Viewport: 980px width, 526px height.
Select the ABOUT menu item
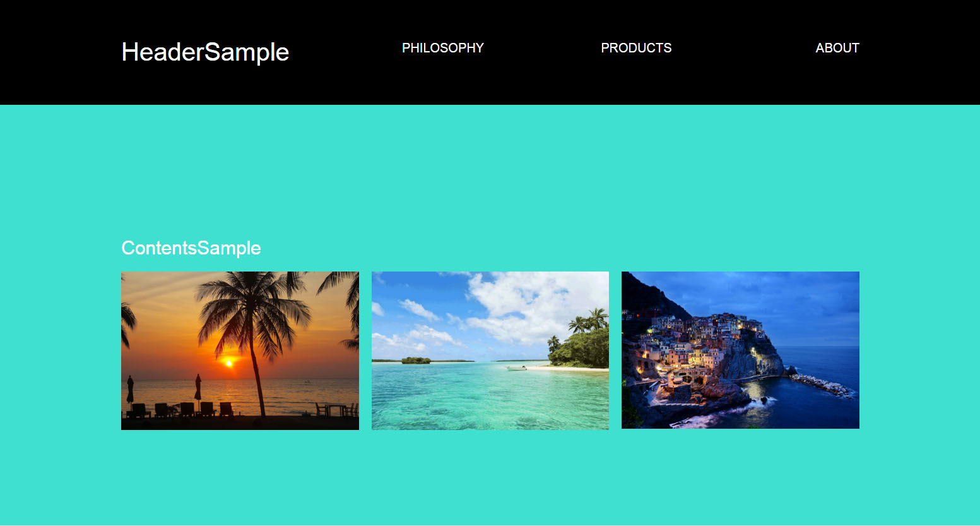(x=837, y=48)
